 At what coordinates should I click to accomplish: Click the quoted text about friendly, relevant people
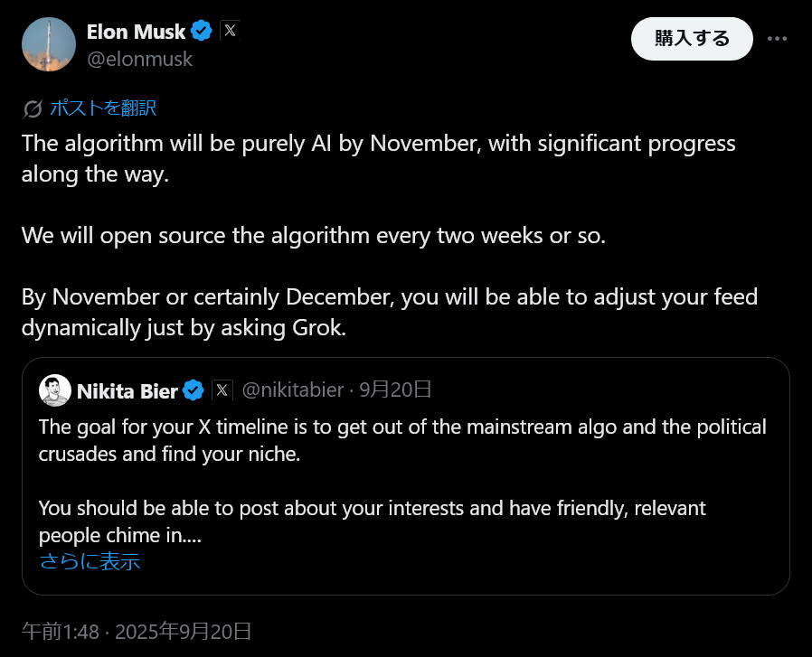click(372, 509)
